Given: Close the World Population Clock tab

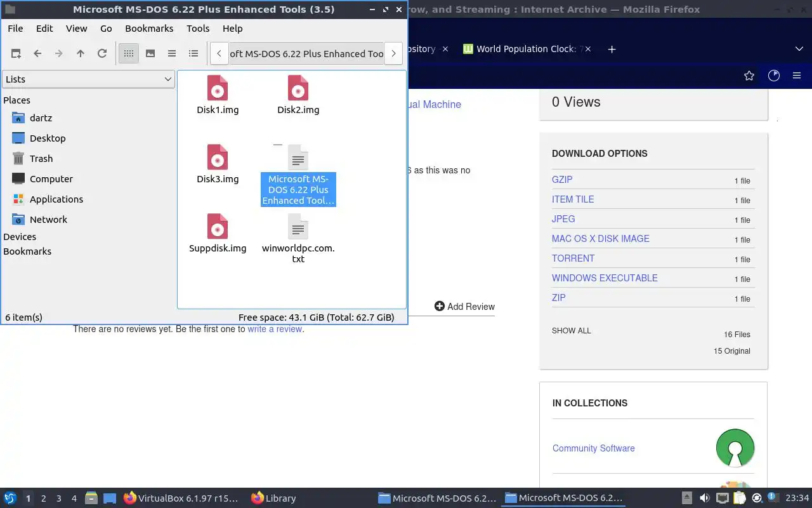Looking at the screenshot, I should point(588,49).
